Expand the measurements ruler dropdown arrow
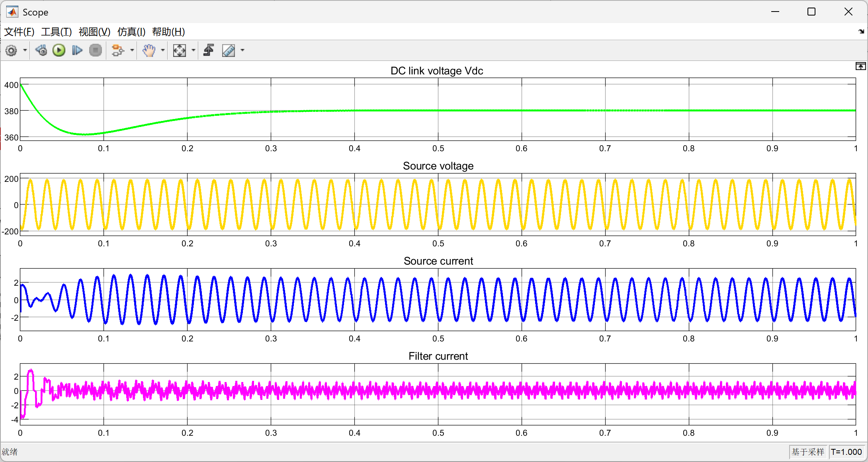This screenshot has height=462, width=868. pyautogui.click(x=242, y=51)
